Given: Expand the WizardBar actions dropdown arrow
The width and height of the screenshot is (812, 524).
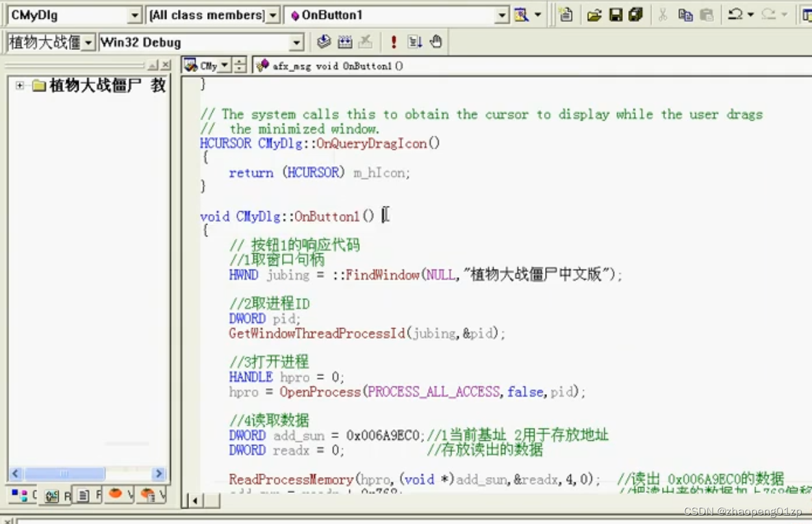Looking at the screenshot, I should [538, 15].
